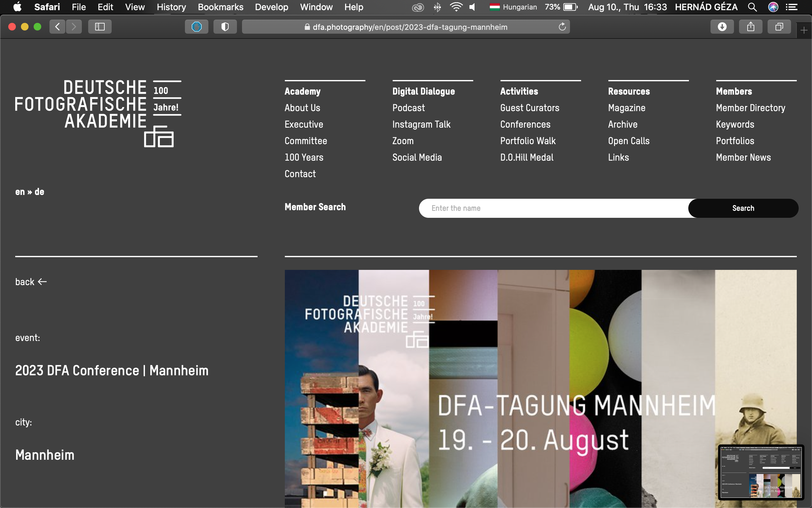
Task: Open the Develop menu
Action: (272, 7)
